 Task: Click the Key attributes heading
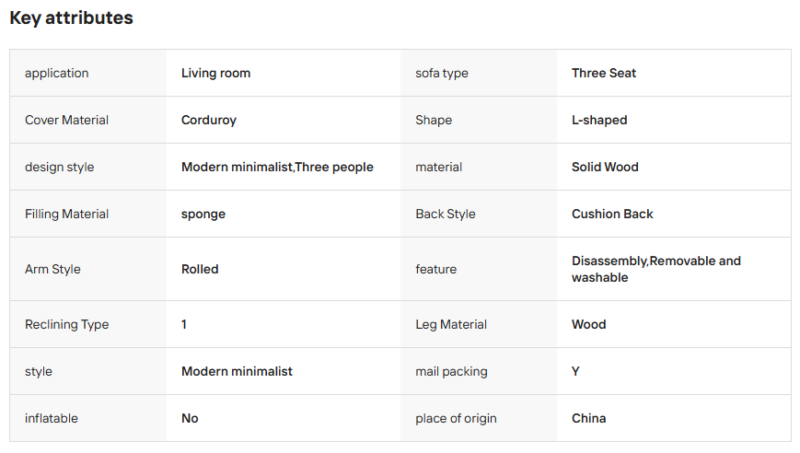coord(71,18)
